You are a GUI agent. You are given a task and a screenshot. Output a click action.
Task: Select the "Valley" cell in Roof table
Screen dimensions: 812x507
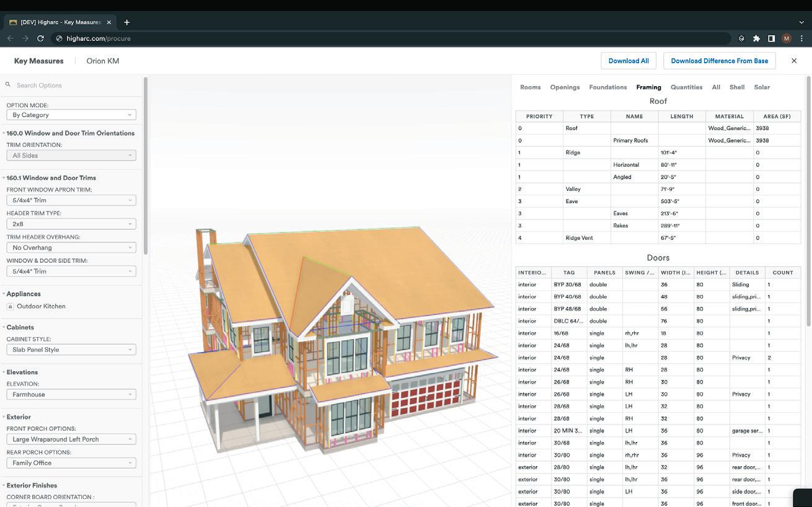(587, 189)
